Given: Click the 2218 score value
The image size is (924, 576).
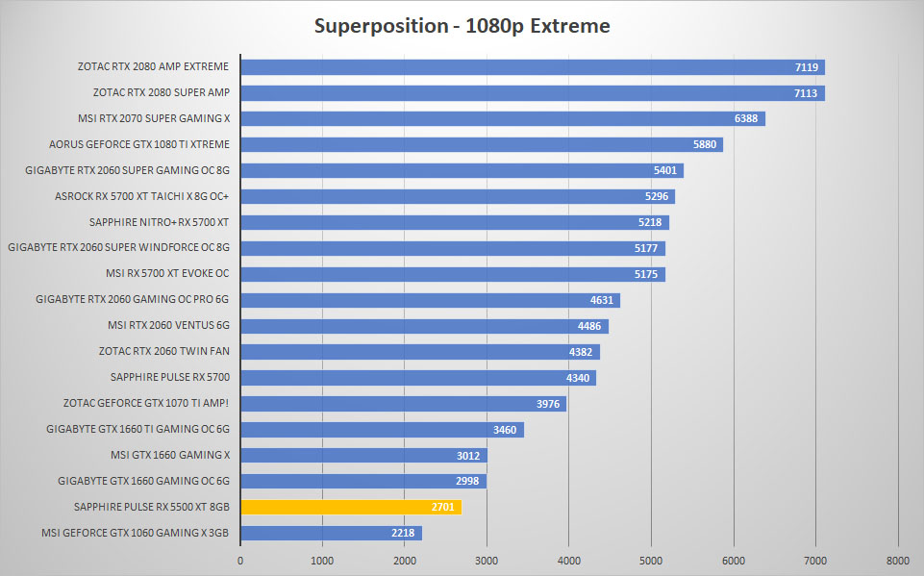Looking at the screenshot, I should [403, 533].
